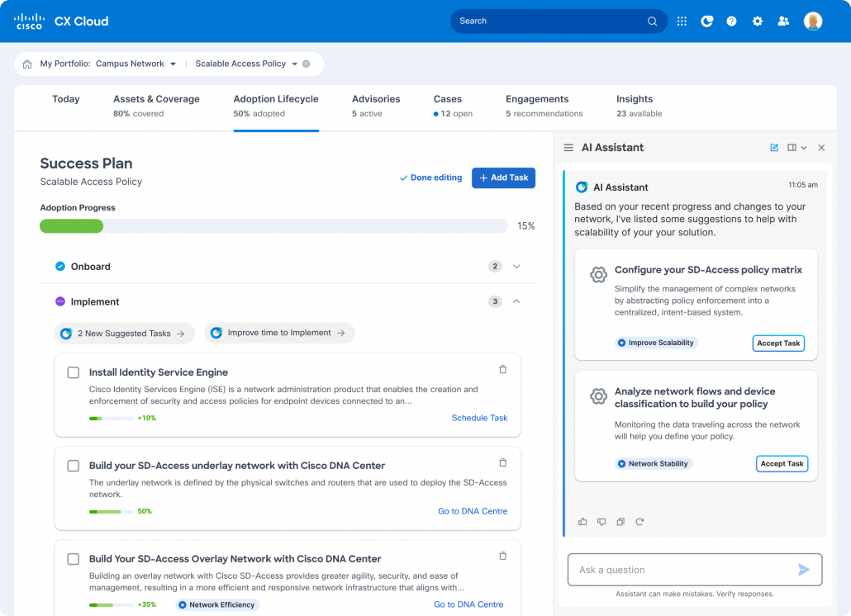Delete the Install Identity Service Engine task
Viewport: 851px width, 616px height.
pos(502,370)
